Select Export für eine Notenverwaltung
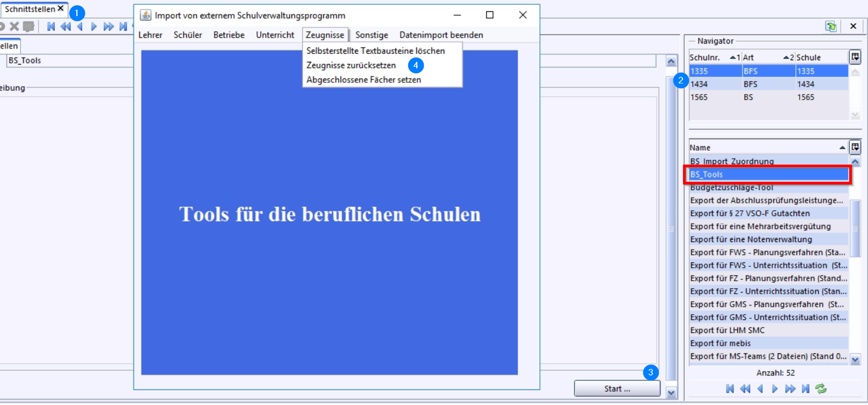Viewport: 868px width, 405px height. [769, 239]
